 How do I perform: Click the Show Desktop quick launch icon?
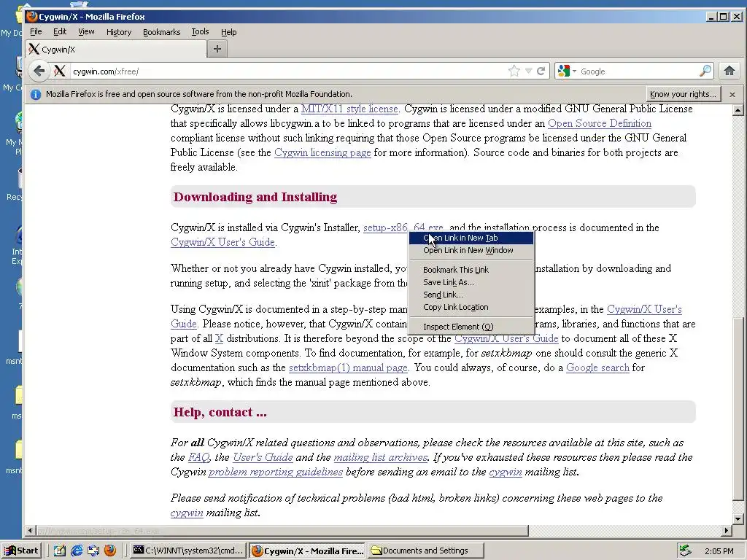tap(60, 551)
